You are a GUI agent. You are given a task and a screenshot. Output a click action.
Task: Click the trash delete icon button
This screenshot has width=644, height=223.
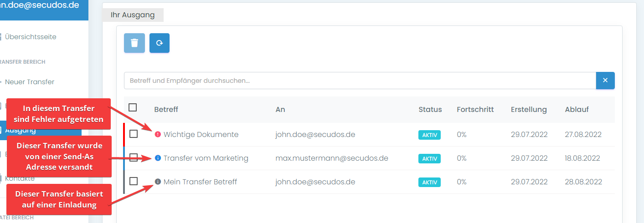(x=134, y=43)
